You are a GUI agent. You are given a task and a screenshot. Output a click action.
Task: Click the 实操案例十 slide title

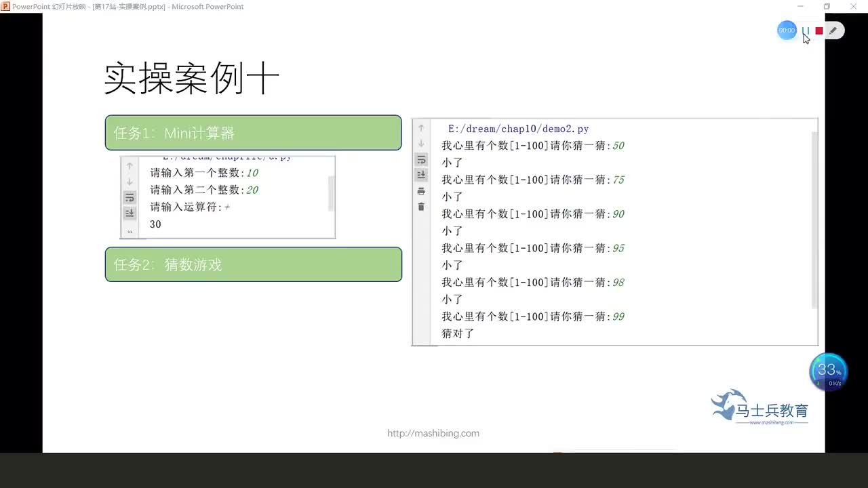[191, 79]
